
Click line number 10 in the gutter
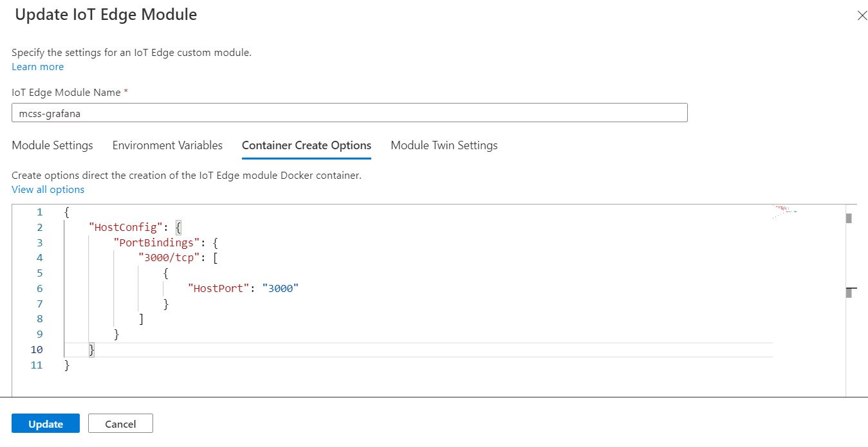[37, 350]
